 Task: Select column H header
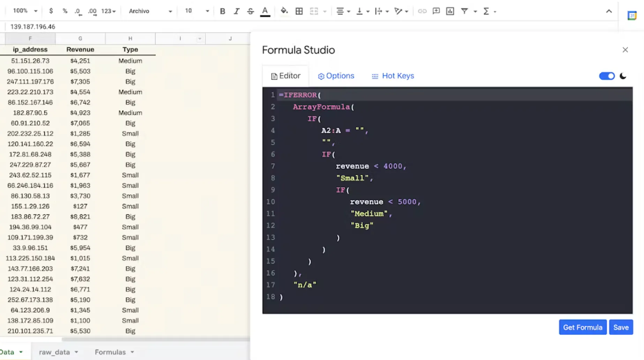coord(130,38)
